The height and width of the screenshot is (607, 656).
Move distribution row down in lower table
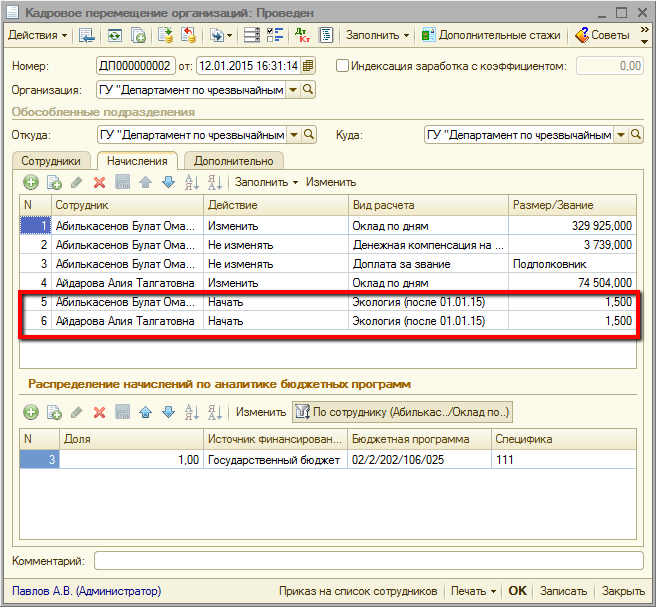click(x=168, y=412)
